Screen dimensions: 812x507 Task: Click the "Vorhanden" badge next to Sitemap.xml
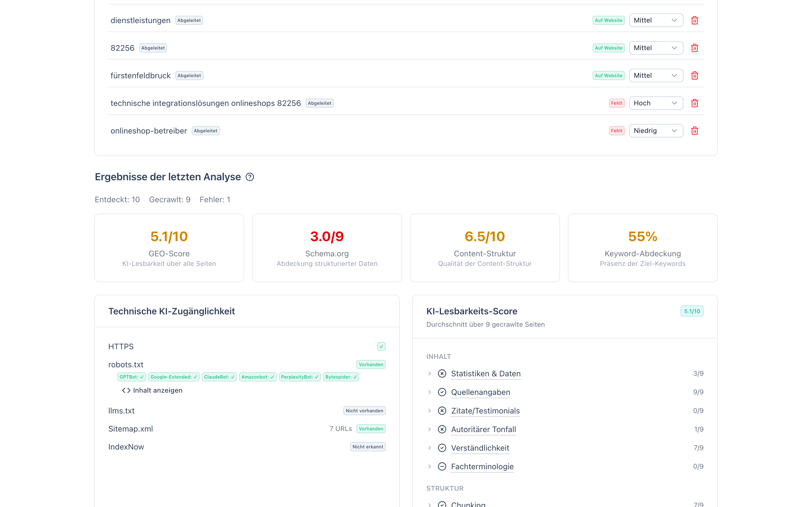(x=371, y=428)
